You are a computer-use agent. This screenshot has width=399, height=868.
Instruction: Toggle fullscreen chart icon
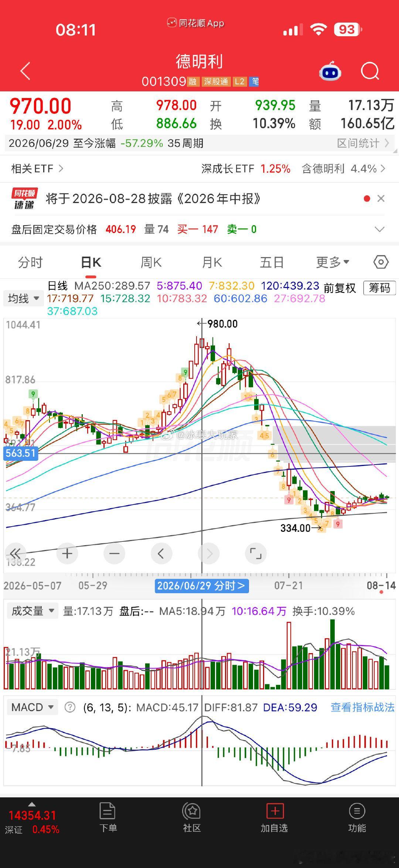pos(256,554)
